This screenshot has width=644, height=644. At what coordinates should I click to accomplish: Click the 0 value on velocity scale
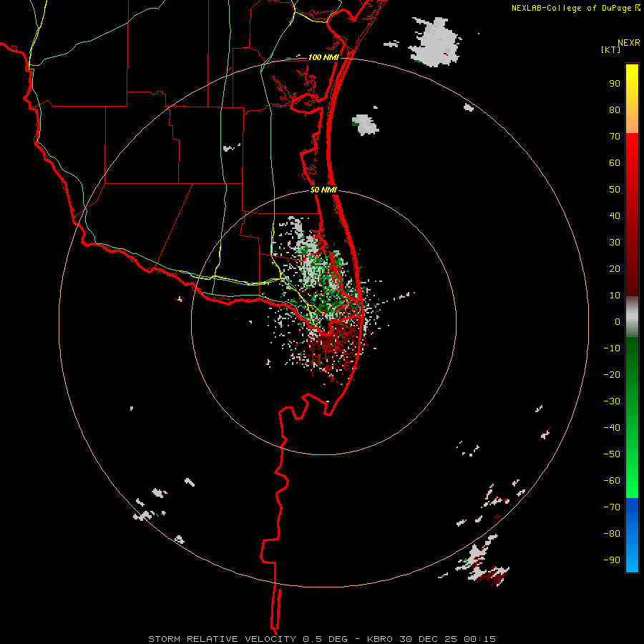click(618, 321)
